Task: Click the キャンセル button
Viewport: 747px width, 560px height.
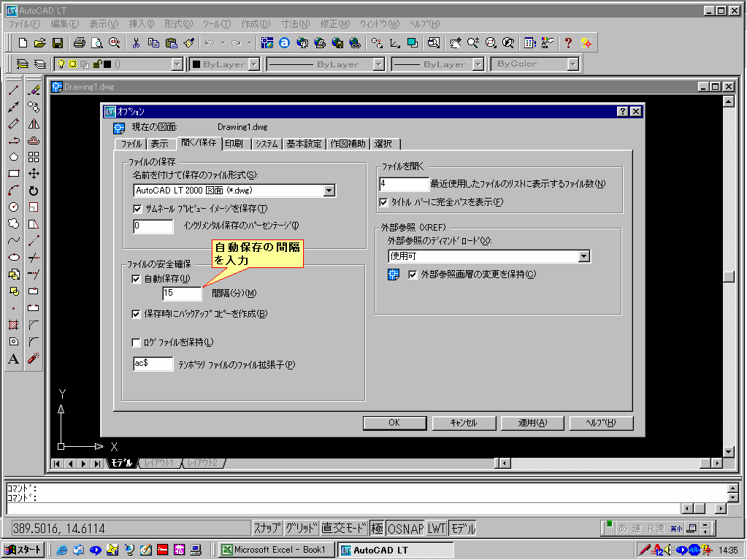Action: (464, 423)
